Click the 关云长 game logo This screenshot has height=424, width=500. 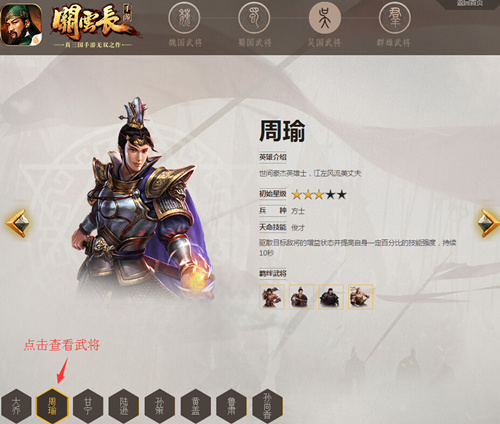coord(94,25)
